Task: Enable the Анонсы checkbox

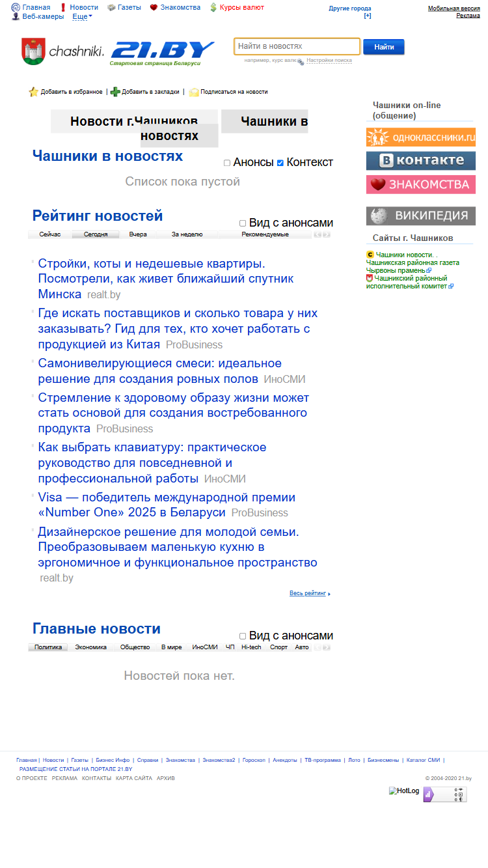Action: pyautogui.click(x=227, y=163)
